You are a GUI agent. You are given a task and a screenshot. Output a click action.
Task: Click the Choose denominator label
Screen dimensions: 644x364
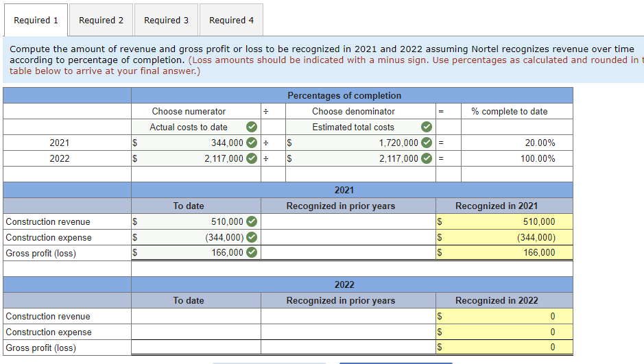353,111
